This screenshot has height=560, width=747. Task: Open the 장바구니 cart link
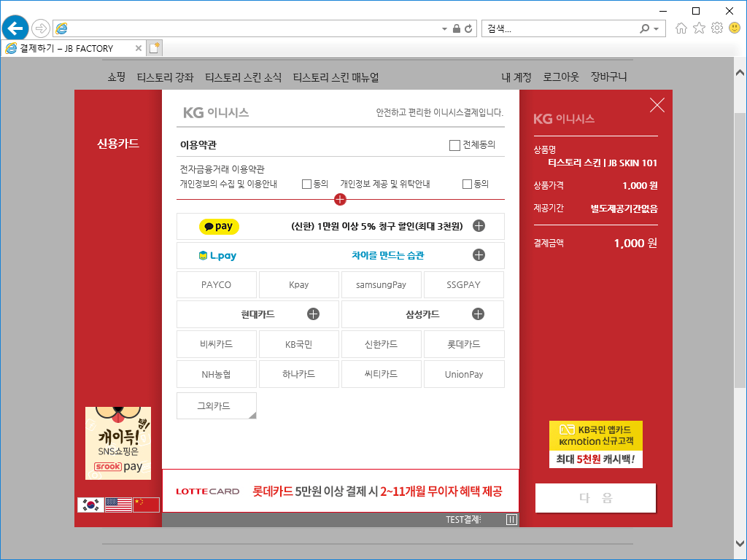coord(608,77)
